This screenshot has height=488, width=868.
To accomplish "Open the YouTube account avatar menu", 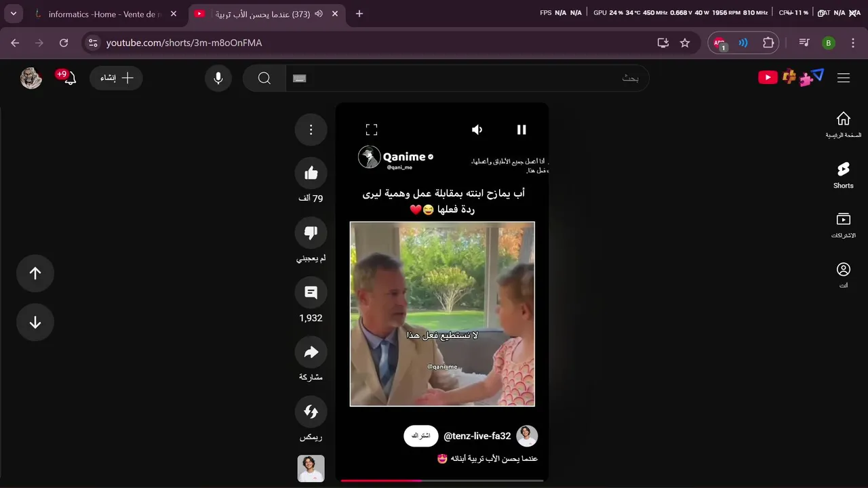I will click(x=31, y=78).
